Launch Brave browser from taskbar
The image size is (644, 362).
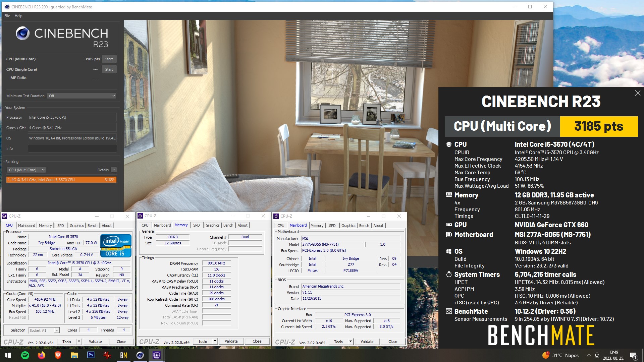pyautogui.click(x=58, y=355)
